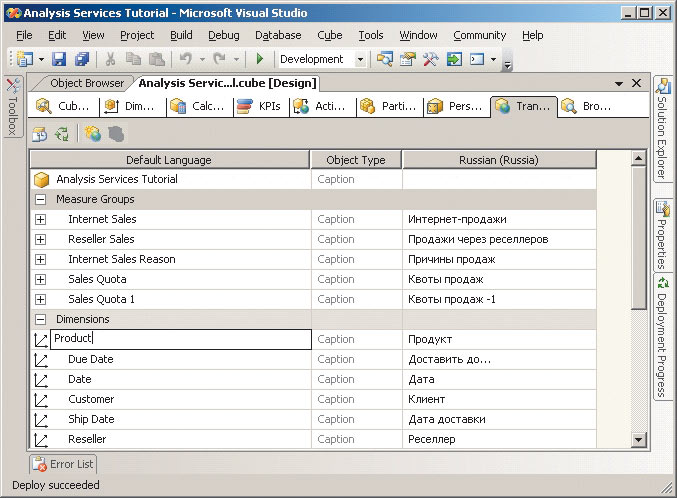
Task: Switch to the Calculations tab
Action: click(x=199, y=106)
